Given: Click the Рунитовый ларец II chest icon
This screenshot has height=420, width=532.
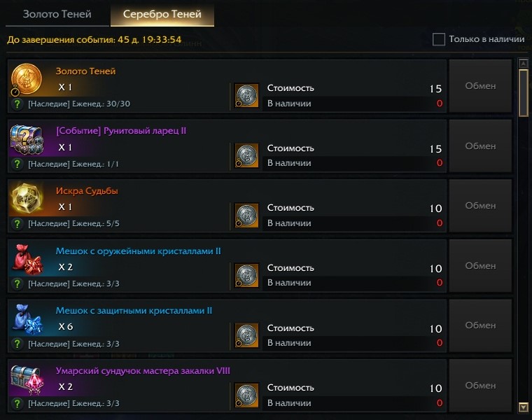Looking at the screenshot, I should (x=26, y=139).
